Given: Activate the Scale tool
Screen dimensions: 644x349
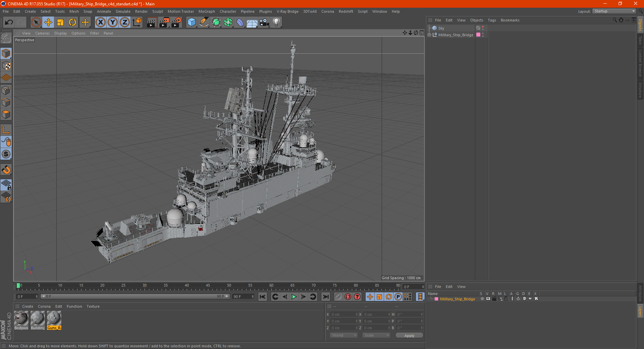Looking at the screenshot, I should pyautogui.click(x=60, y=22).
